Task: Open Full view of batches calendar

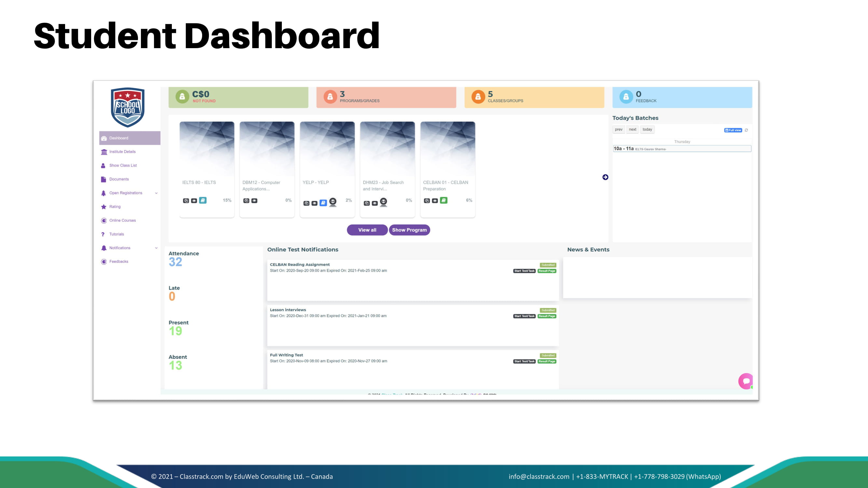Action: point(733,130)
